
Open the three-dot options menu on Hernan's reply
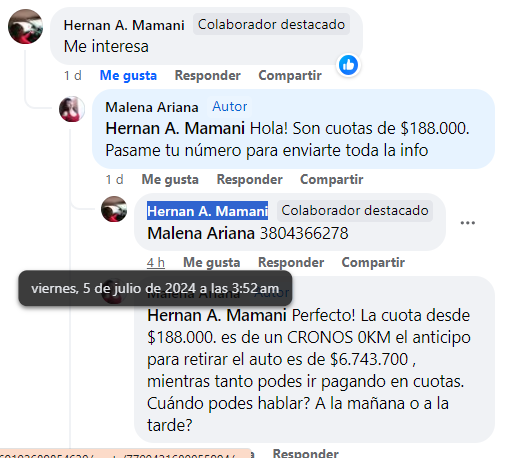[x=467, y=223]
